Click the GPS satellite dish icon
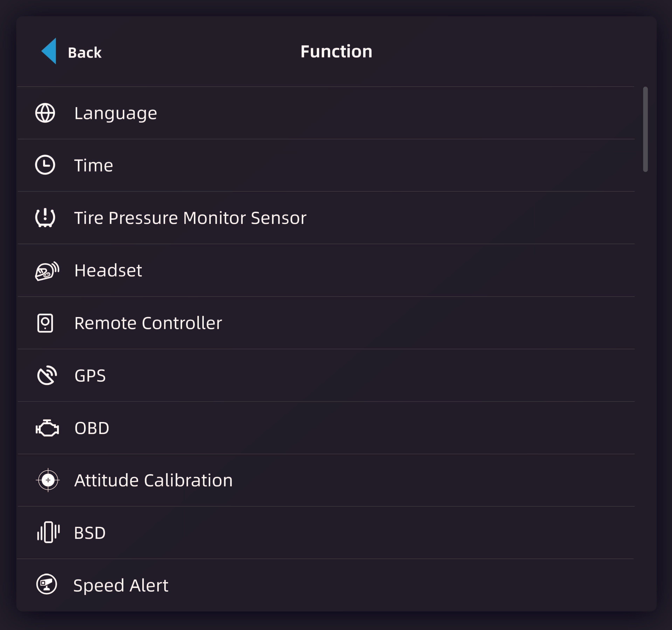Viewport: 672px width, 630px height. click(x=47, y=375)
